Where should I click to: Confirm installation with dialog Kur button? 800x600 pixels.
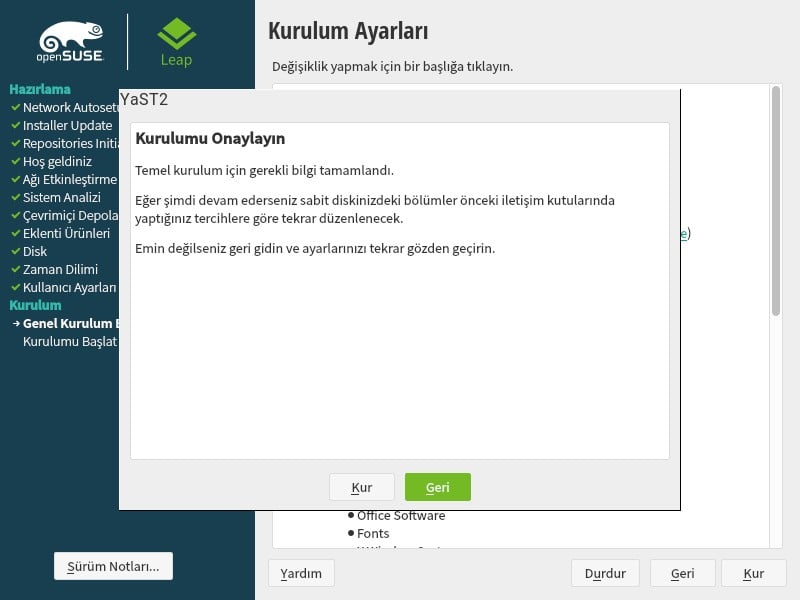click(x=362, y=487)
